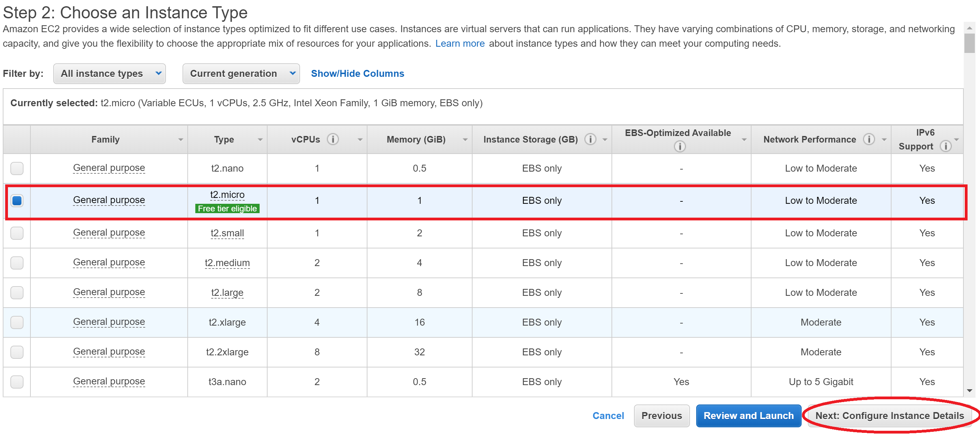Click the Memory (GiB) column header
The width and height of the screenshot is (980, 437).
419,140
